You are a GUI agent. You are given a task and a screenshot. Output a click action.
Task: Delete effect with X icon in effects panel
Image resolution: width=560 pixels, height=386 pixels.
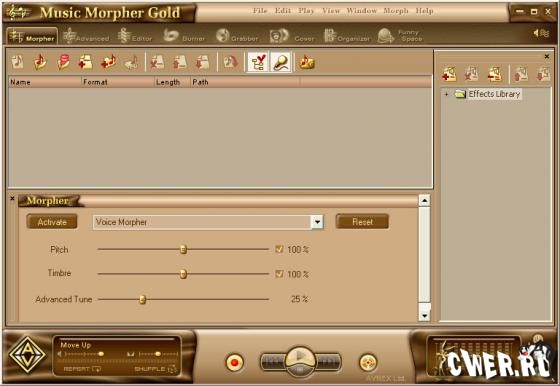[471, 74]
